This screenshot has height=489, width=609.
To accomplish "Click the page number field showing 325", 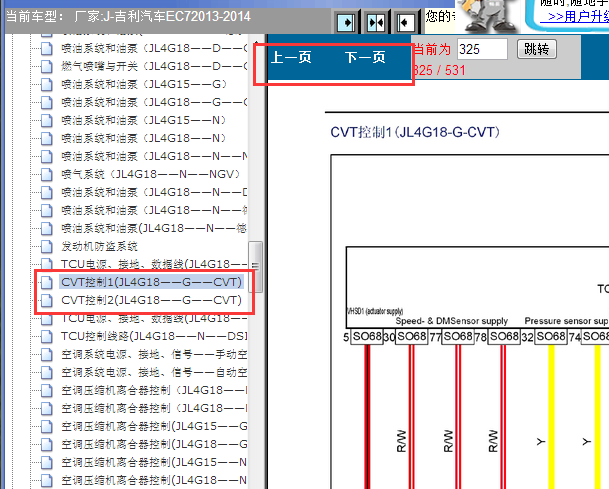I will coord(482,49).
